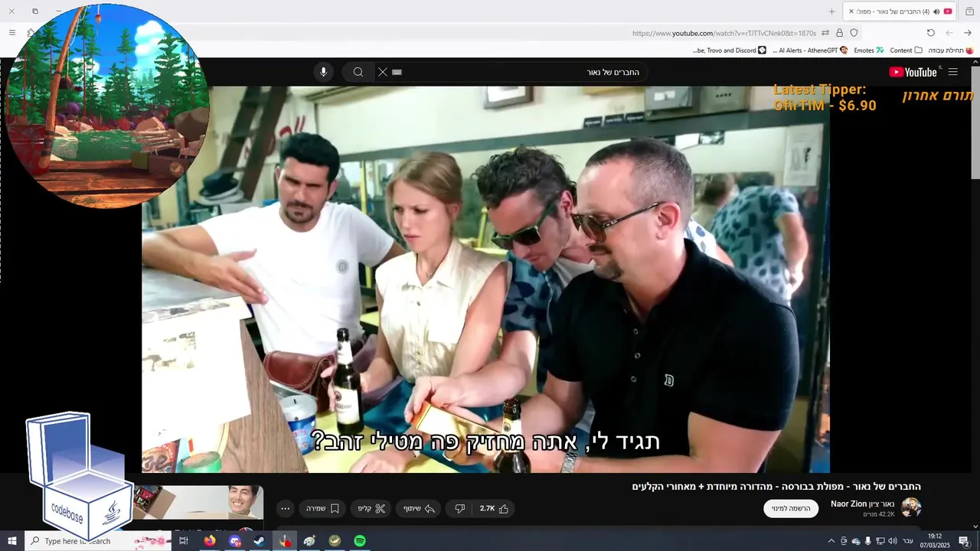The height and width of the screenshot is (551, 980).
Task: Navigate using the left-pointing arrow button
Action: point(949,33)
